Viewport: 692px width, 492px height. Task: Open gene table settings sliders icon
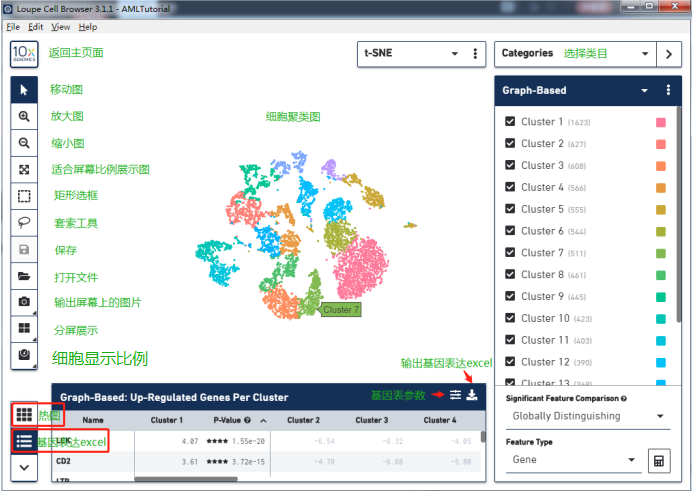pyautogui.click(x=455, y=395)
